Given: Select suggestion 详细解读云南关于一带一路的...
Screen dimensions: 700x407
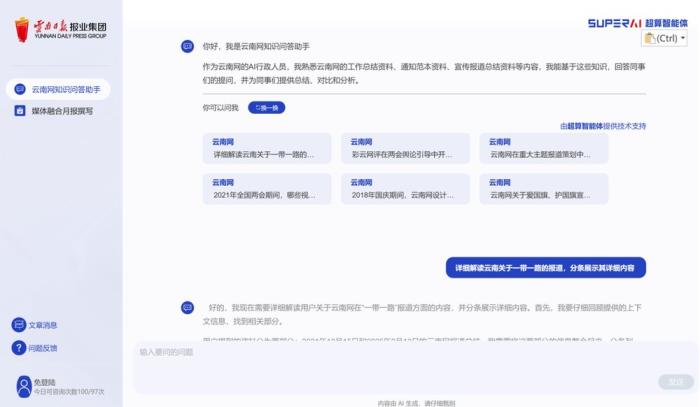Looking at the screenshot, I should (x=267, y=148).
